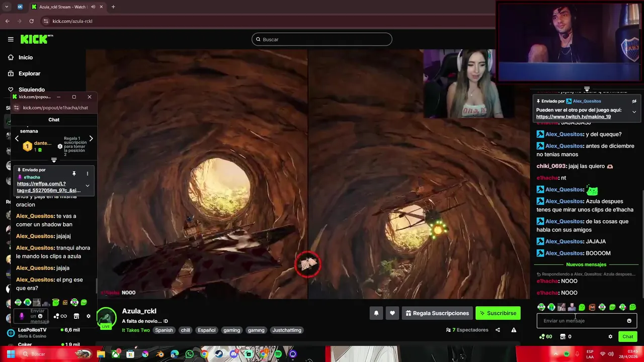Open Explorar in the sidebar
Image resolution: width=644 pixels, height=362 pixels.
click(x=24, y=73)
